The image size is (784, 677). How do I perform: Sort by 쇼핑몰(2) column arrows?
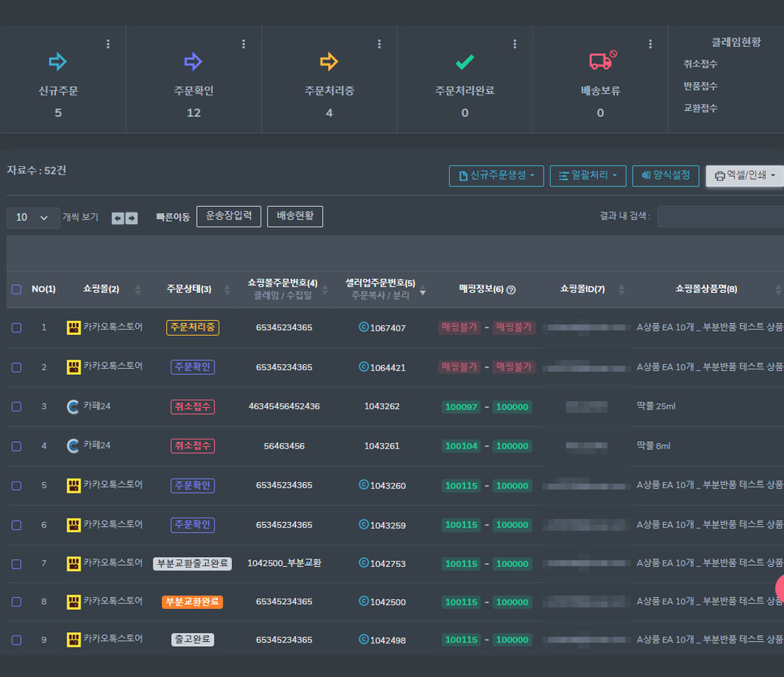point(138,289)
